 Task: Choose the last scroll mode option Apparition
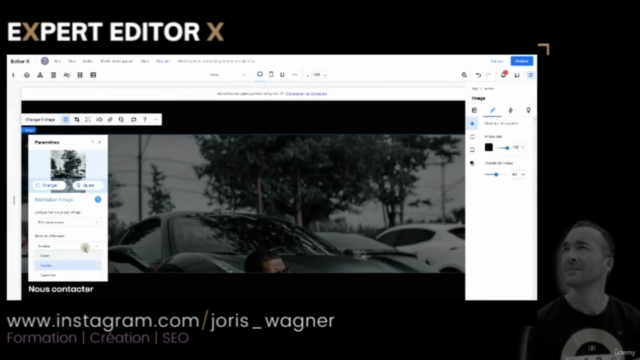coord(68,275)
